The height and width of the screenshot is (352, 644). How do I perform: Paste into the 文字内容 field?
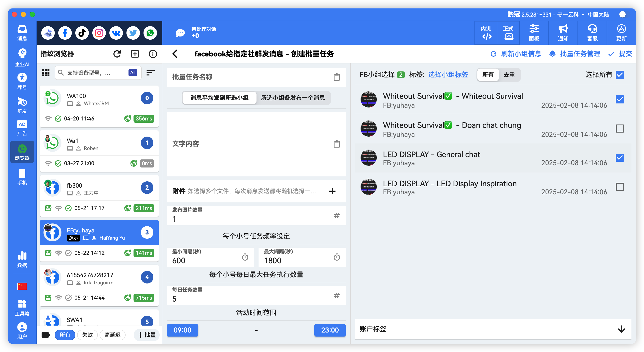(337, 144)
